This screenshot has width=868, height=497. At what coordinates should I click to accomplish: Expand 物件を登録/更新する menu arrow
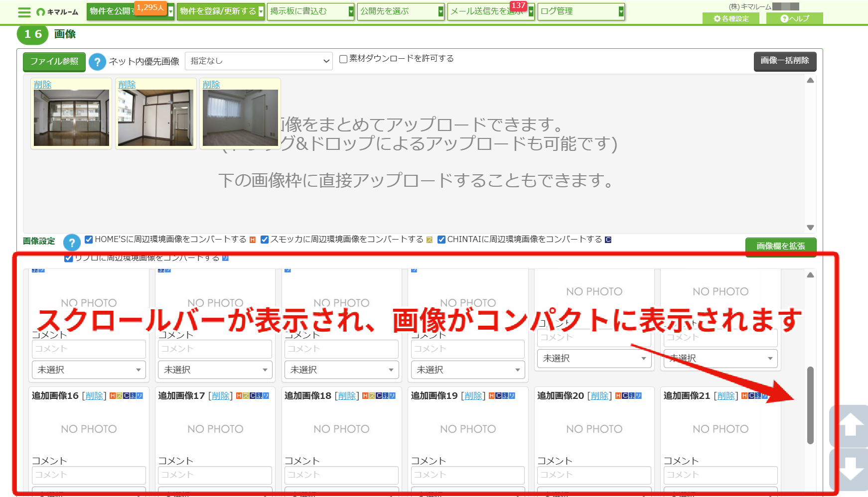[x=261, y=11]
